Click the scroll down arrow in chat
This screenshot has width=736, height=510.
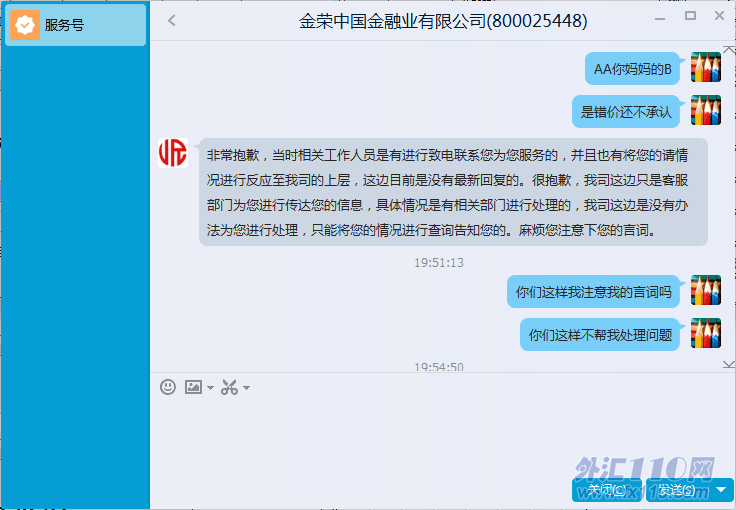pyautogui.click(x=728, y=364)
